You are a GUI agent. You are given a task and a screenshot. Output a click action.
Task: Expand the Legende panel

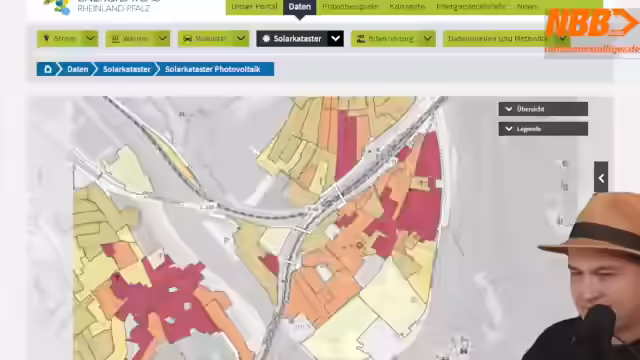pos(543,129)
